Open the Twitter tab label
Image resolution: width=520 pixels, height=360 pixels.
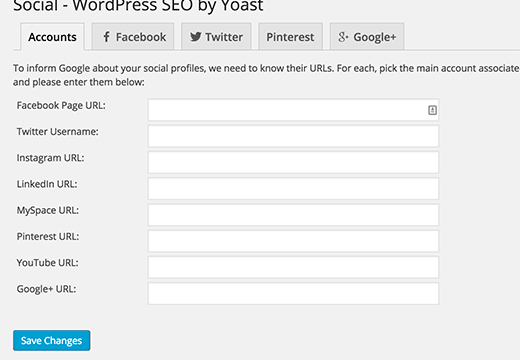224,37
